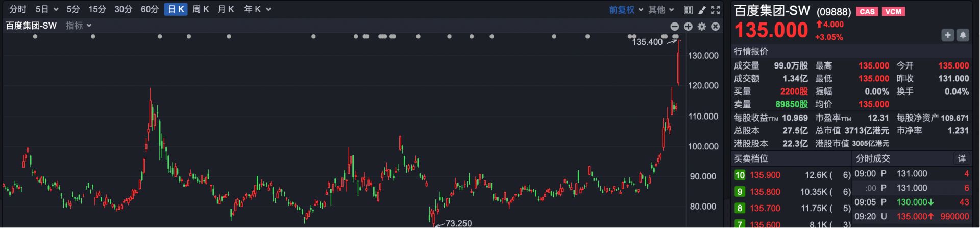Select the drawing brush tool
980x228 pixels.
click(x=702, y=10)
